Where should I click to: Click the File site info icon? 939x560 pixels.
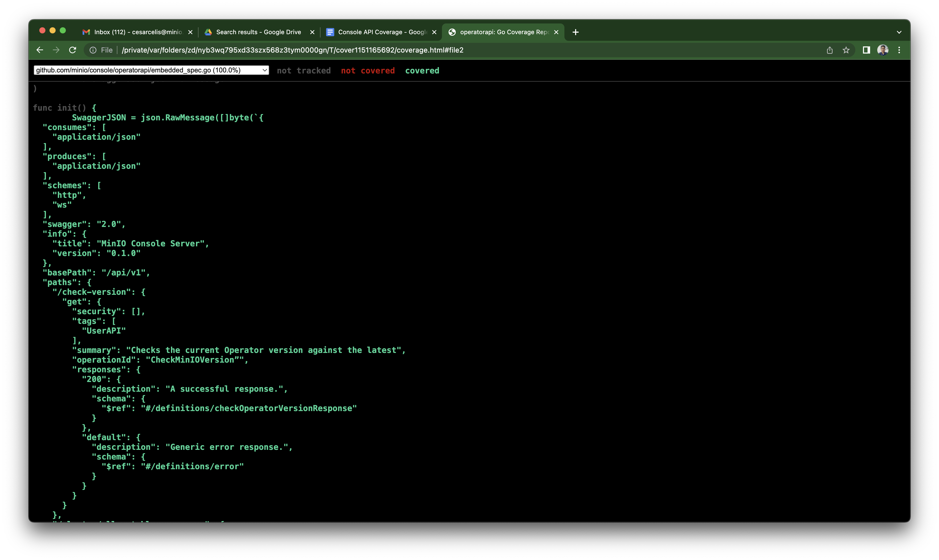pyautogui.click(x=93, y=50)
